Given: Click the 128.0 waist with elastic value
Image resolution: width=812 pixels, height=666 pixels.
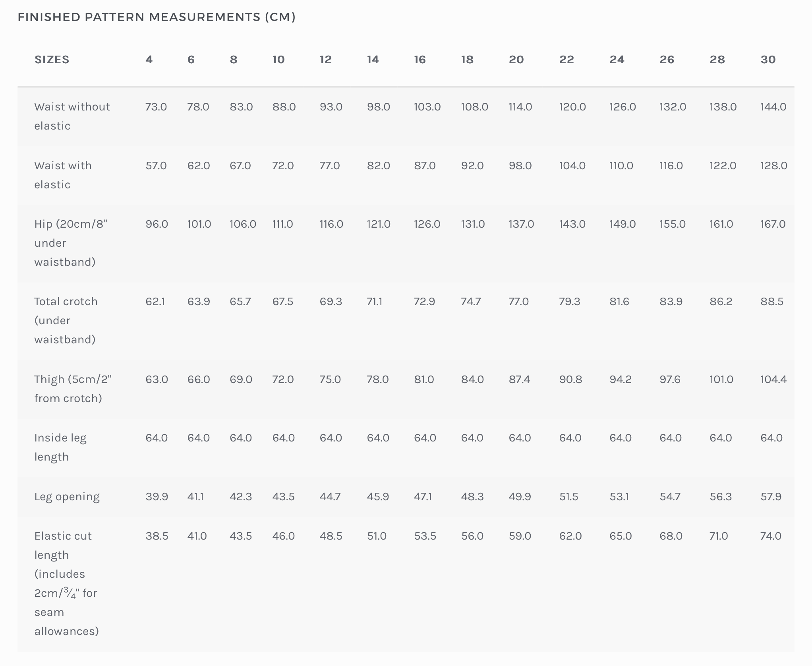Looking at the screenshot, I should 773,166.
